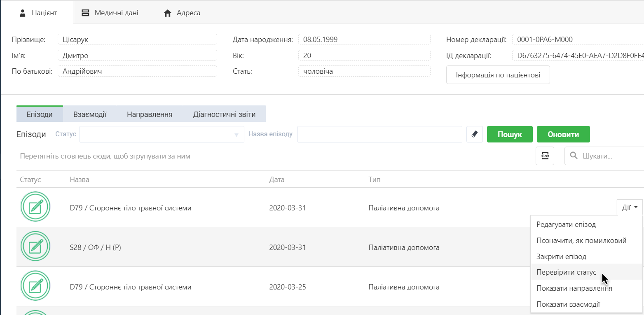Click status icon of 2020-03-25 episode row
This screenshot has height=315, width=644.
point(35,286)
